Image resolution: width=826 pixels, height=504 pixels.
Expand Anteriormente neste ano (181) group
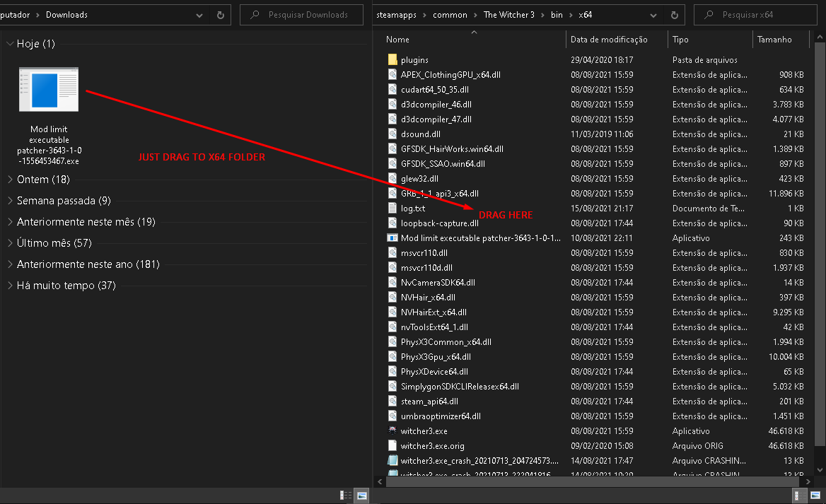pos(10,264)
